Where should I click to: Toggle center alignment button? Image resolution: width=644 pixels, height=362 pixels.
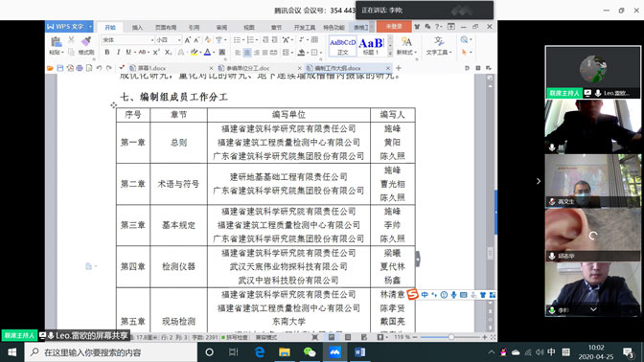[247, 53]
